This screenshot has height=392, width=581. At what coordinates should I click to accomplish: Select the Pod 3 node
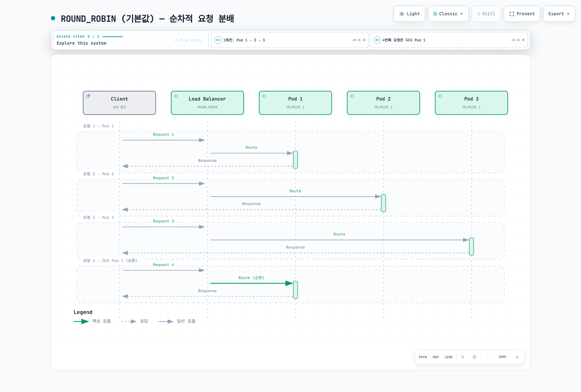(471, 103)
